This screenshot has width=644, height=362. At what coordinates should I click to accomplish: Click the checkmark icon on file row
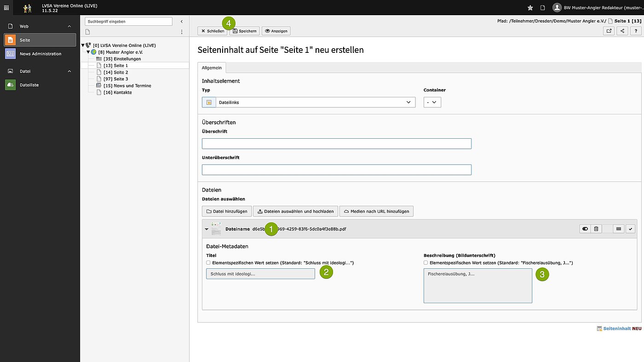[x=630, y=229]
